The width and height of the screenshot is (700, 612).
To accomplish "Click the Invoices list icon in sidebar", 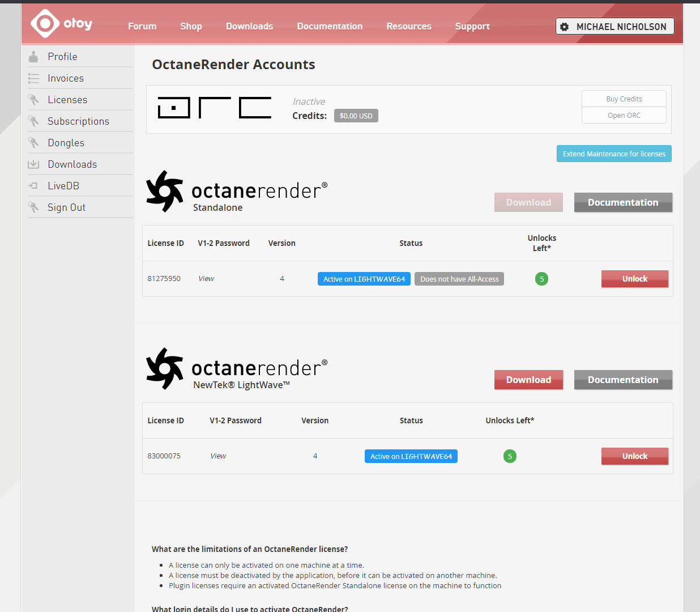I will pos(33,78).
